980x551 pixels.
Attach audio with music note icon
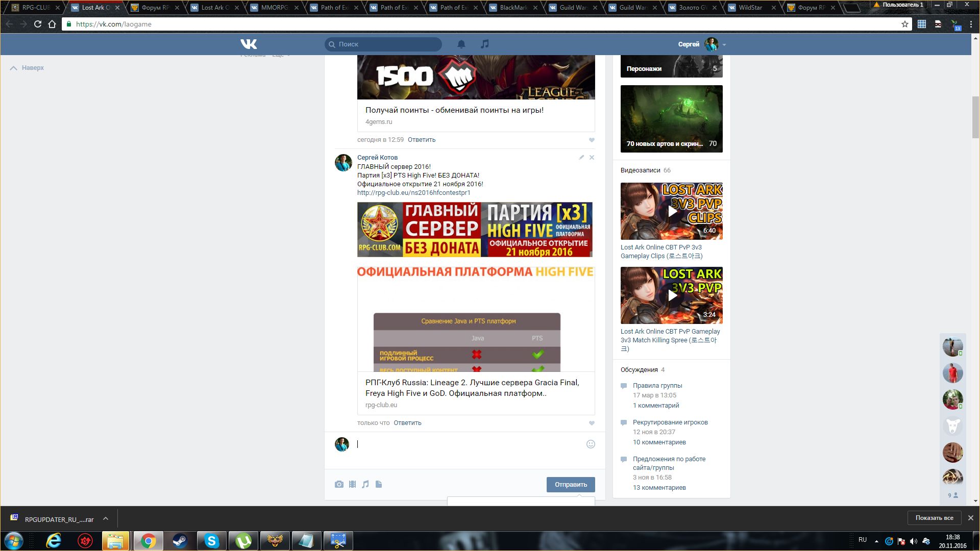(365, 484)
